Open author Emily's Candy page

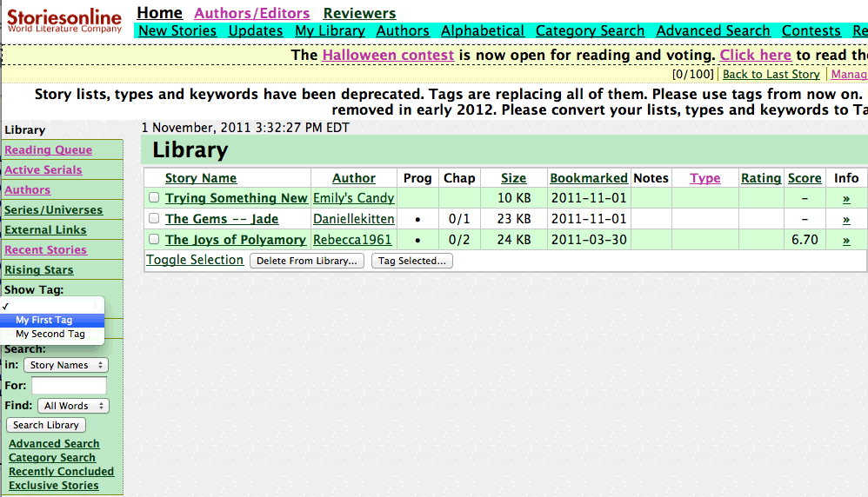pos(354,198)
